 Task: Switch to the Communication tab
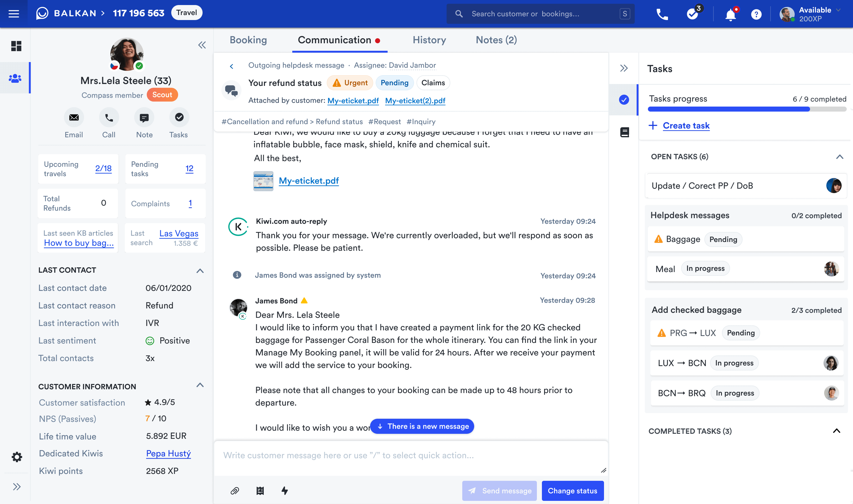pos(339,40)
